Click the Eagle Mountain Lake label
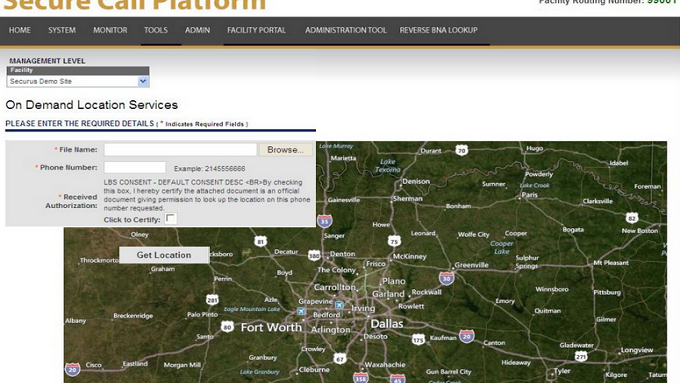Viewport: 680px width, 383px height. 252,309
